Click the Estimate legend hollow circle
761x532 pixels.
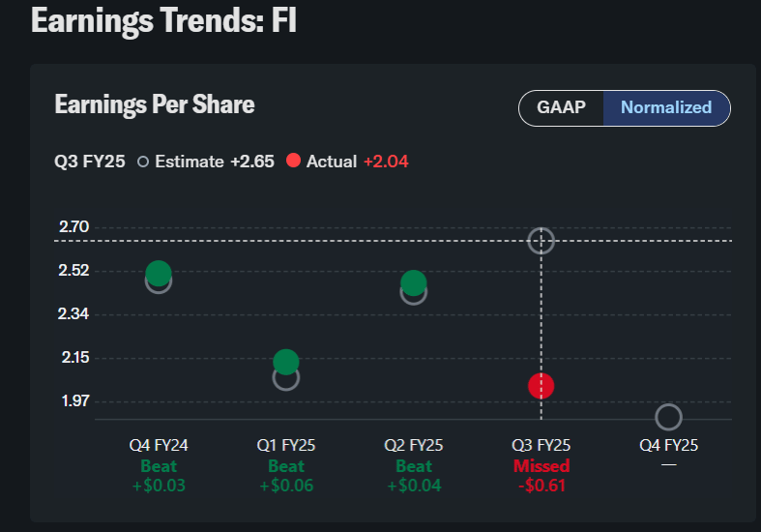(143, 162)
